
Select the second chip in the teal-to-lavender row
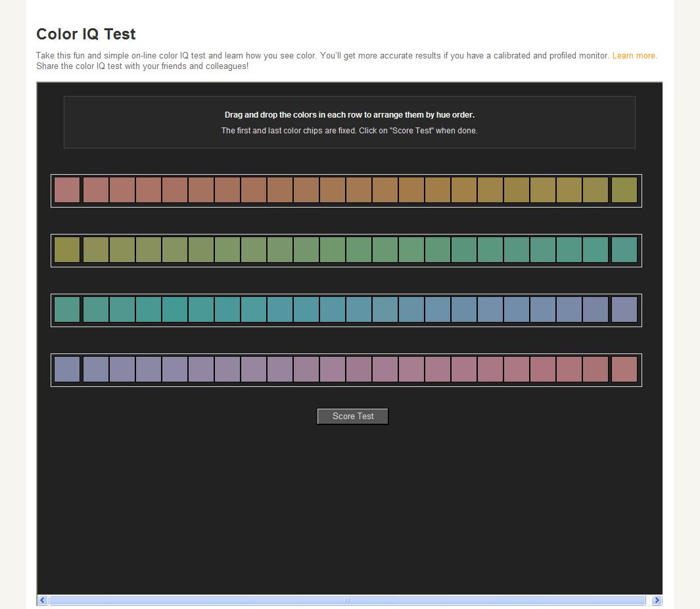click(x=96, y=309)
